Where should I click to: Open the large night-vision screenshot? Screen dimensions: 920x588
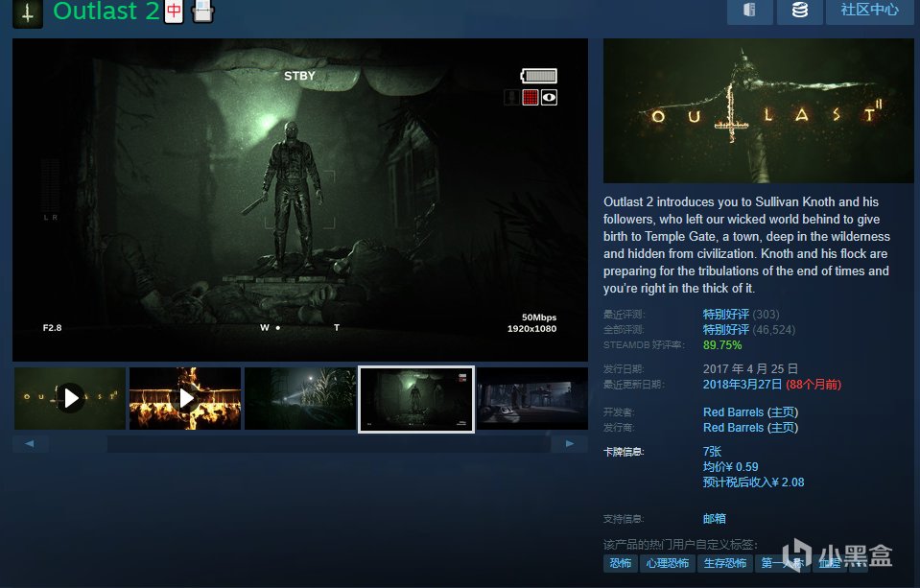(300, 200)
